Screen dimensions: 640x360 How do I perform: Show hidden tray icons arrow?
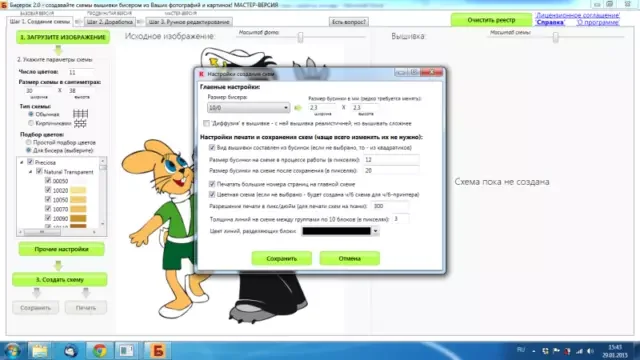click(533, 351)
